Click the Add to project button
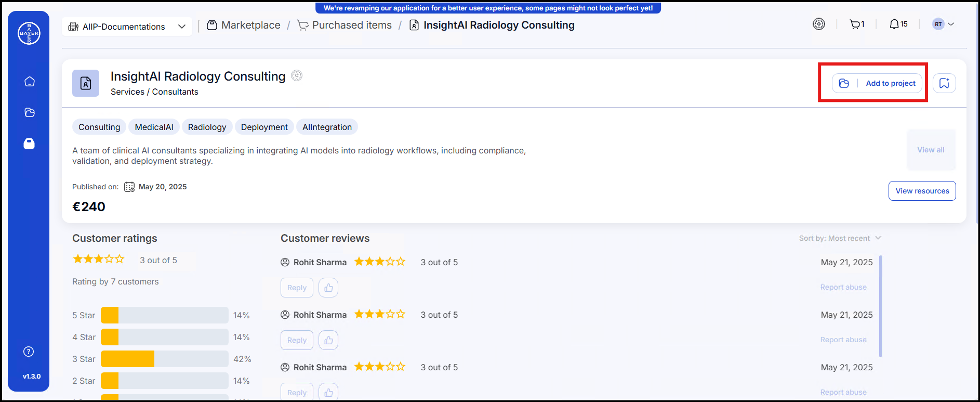 [x=877, y=83]
